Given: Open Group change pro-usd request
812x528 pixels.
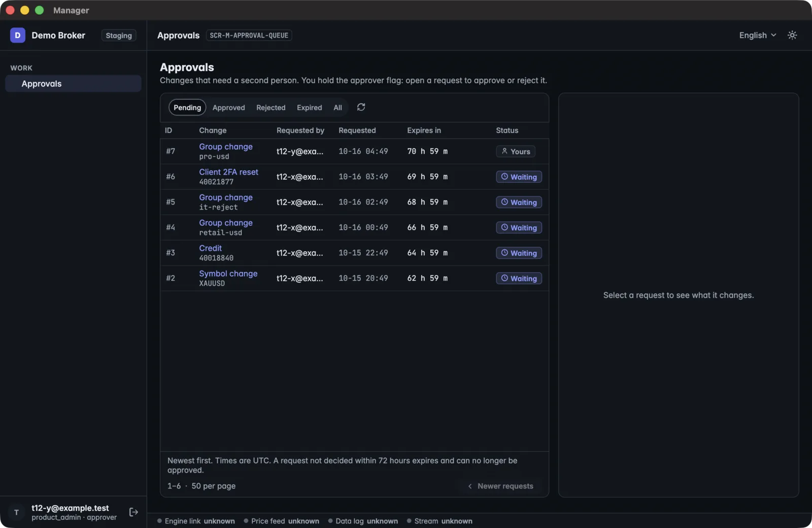Looking at the screenshot, I should click(x=225, y=147).
